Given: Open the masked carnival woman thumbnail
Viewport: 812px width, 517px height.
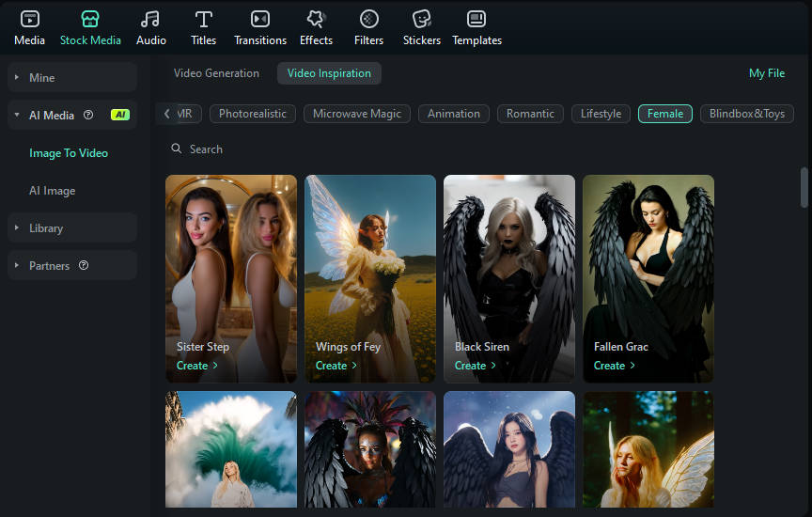Looking at the screenshot, I should (370, 449).
